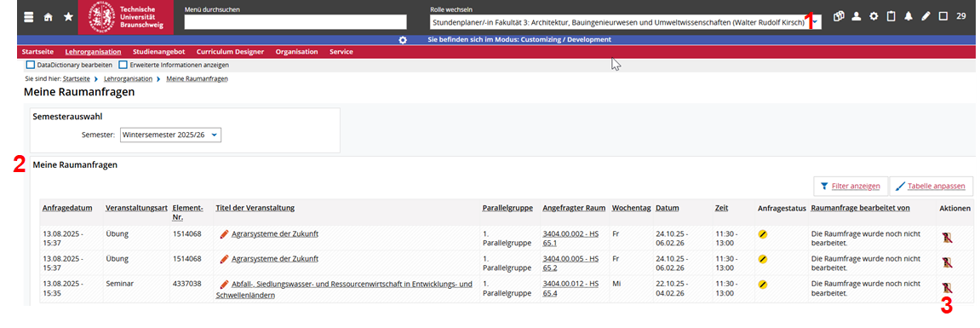The width and height of the screenshot is (980, 328).
Task: Open Startseite menu tab
Action: [37, 52]
